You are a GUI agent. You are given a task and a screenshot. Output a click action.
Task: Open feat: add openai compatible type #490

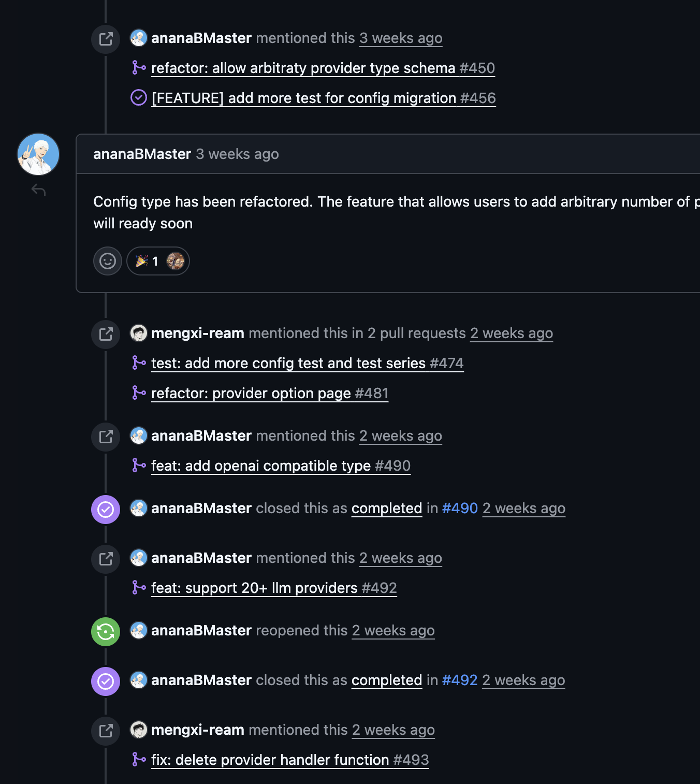tap(281, 466)
